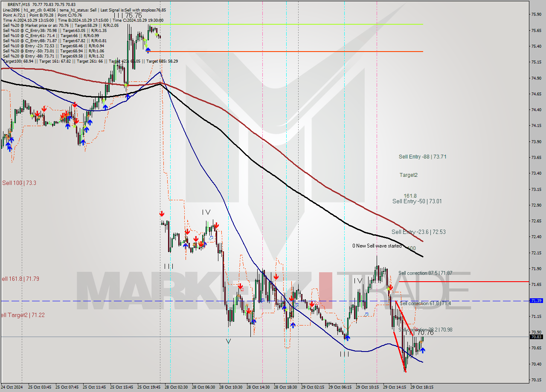Click the wave label 'V' below 28 Oct low

pos(228,341)
